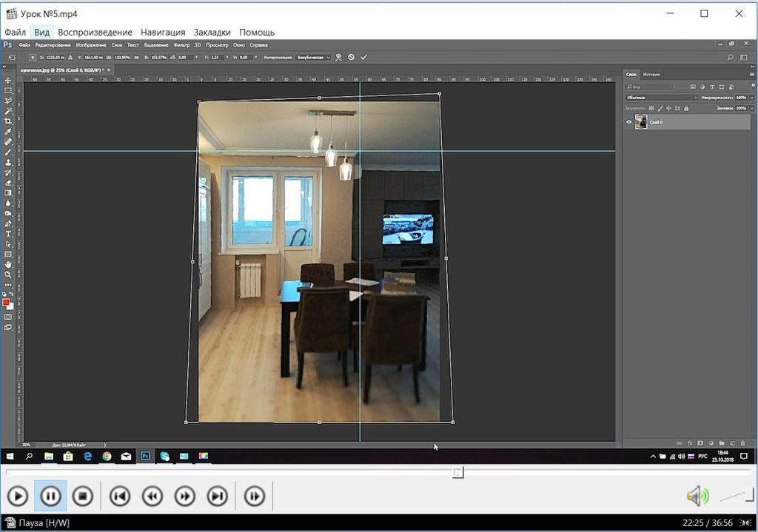The image size is (758, 532).
Task: Select the Brush tool
Action: 7,152
